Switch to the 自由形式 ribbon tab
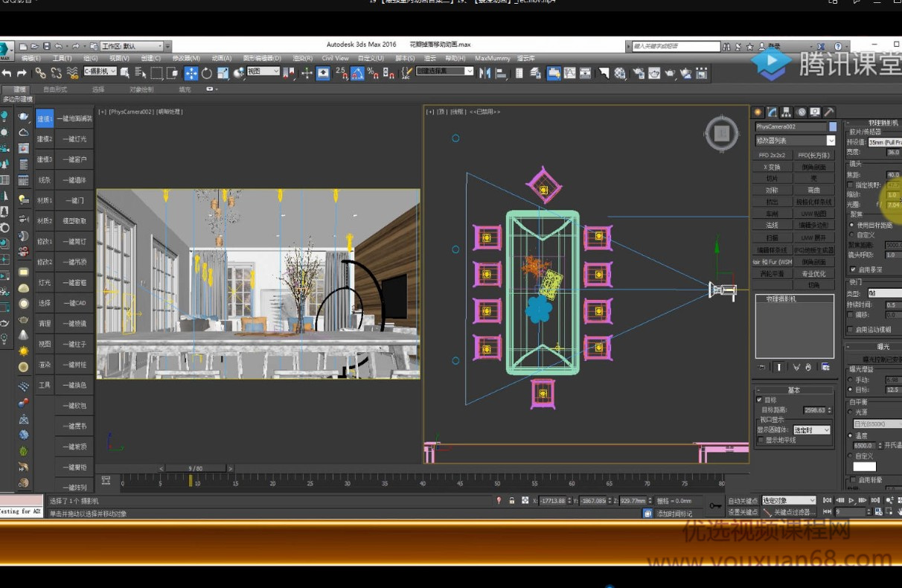The image size is (902, 588). coord(55,89)
